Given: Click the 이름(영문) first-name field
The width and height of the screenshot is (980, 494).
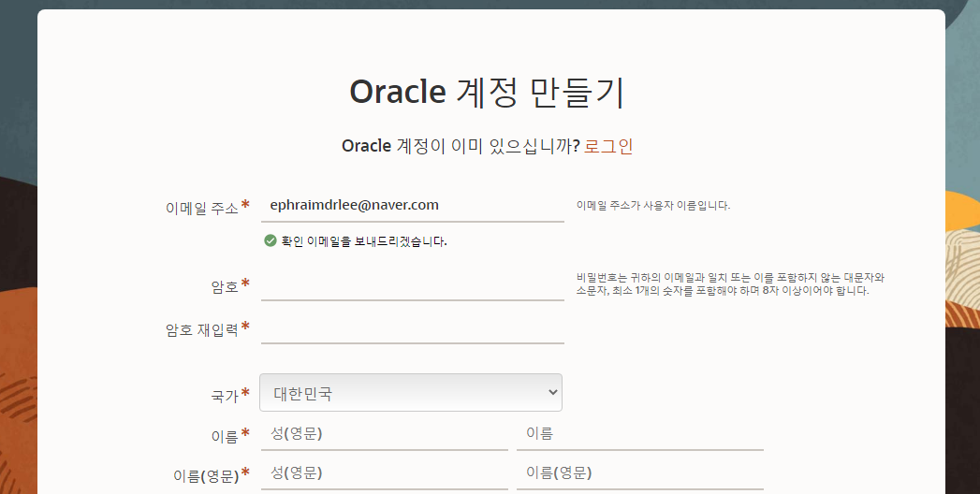Looking at the screenshot, I should pos(640,473).
